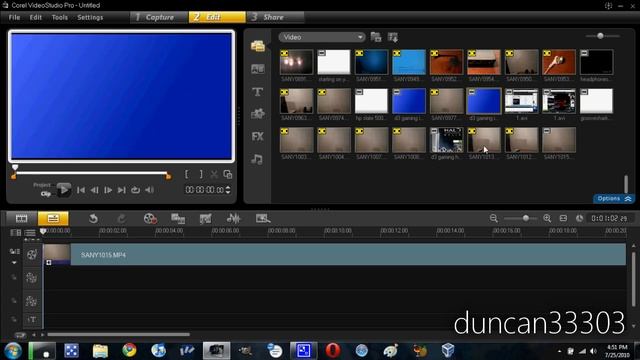This screenshot has height=360, width=640.
Task: Jump to the End frame
Action: pos(121,190)
